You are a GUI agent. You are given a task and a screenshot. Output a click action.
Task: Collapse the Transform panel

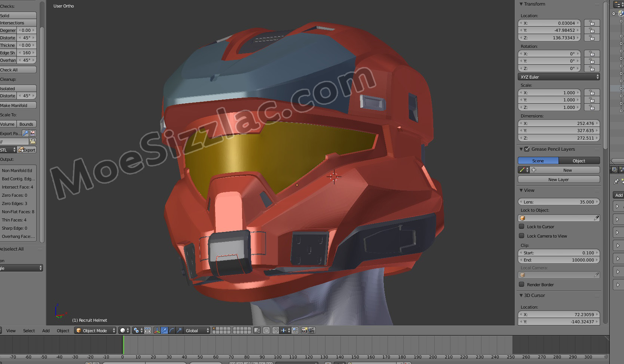tap(521, 4)
